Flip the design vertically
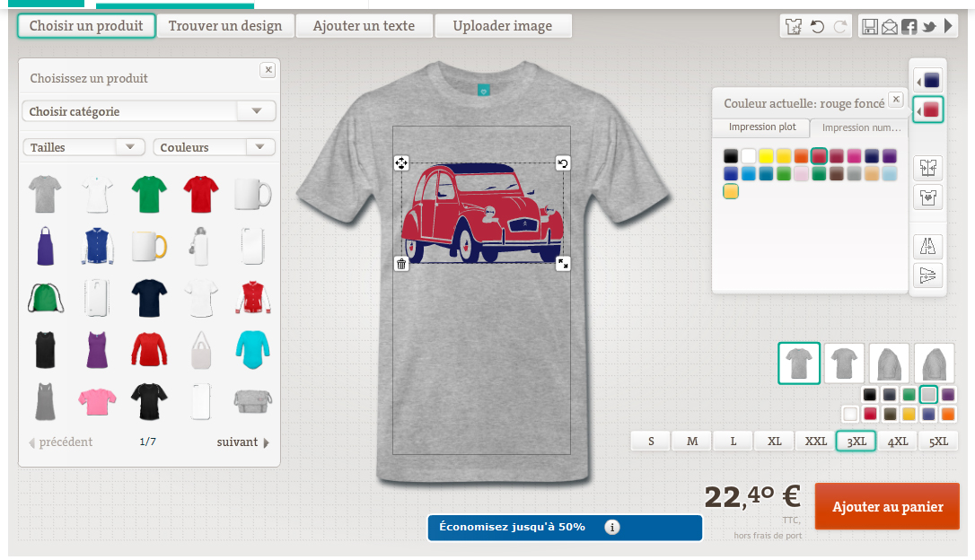The height and width of the screenshot is (560, 975). point(927,275)
